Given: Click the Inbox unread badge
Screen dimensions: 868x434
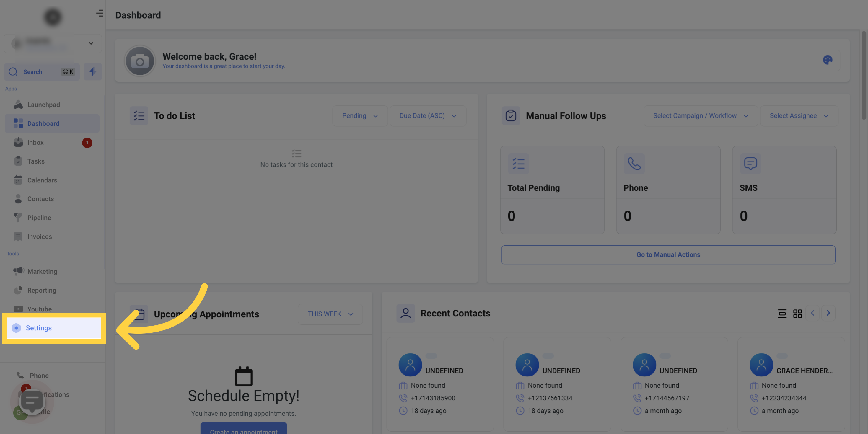Looking at the screenshot, I should 87,143.
